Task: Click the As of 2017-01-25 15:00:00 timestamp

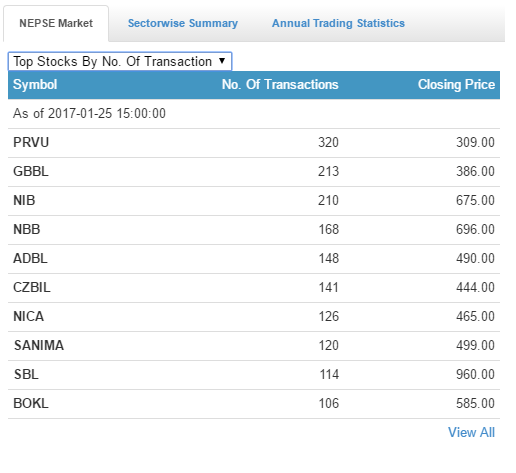Action: pos(89,114)
